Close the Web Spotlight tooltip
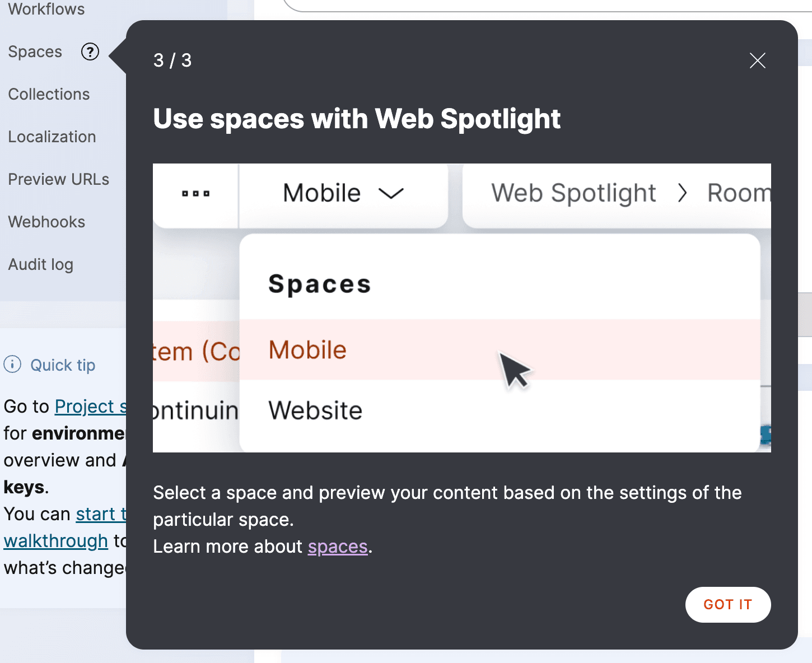Viewport: 812px width, 663px height. tap(757, 60)
